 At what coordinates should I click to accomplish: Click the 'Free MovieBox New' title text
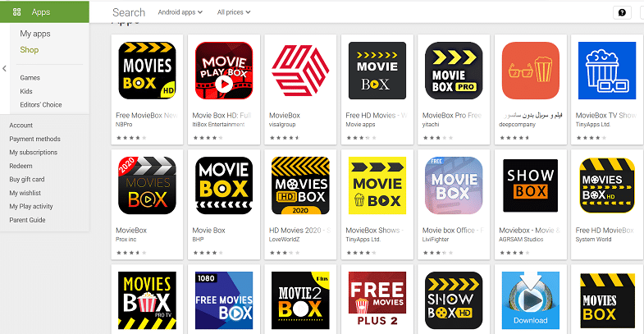[x=147, y=116]
